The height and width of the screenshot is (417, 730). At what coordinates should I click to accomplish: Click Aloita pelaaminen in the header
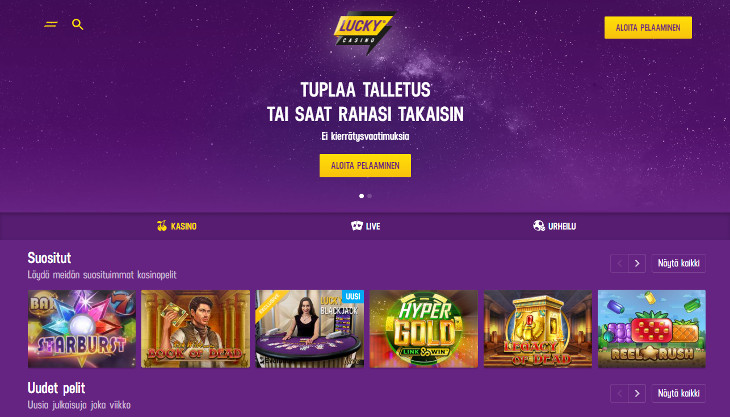[x=648, y=27]
